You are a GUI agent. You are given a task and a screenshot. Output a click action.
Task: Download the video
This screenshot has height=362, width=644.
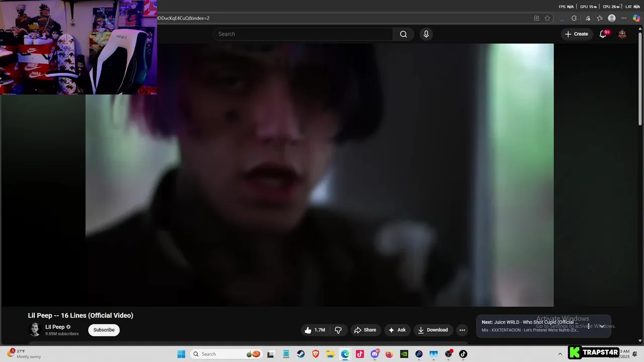433,330
